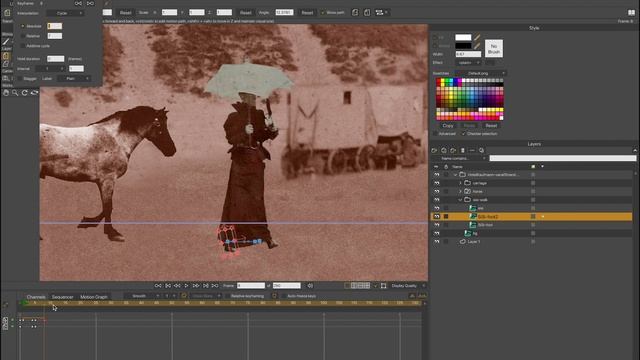The width and height of the screenshot is (640, 360).
Task: Hide the bg layer
Action: coord(436,233)
